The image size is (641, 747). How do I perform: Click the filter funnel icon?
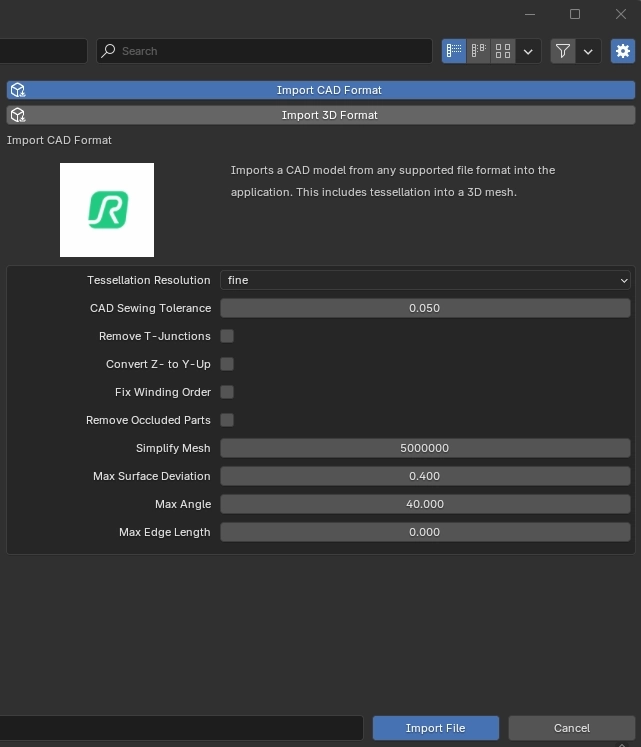[x=564, y=51]
